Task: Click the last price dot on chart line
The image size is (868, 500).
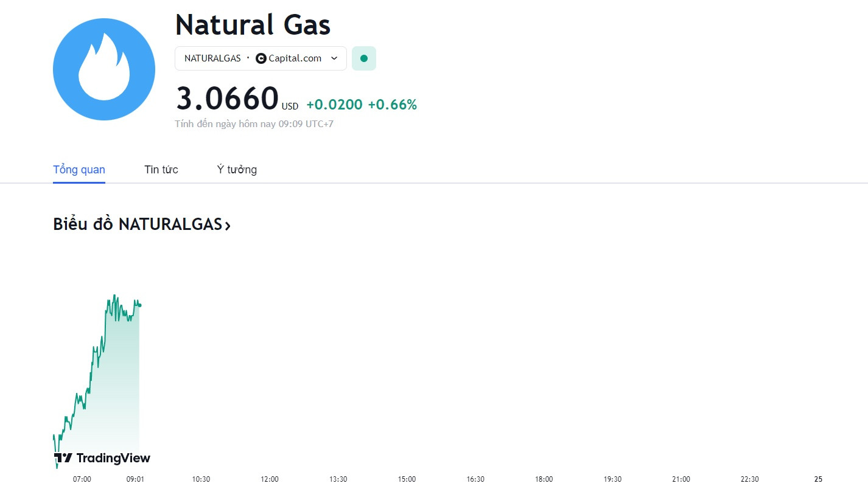Action: tap(139, 305)
